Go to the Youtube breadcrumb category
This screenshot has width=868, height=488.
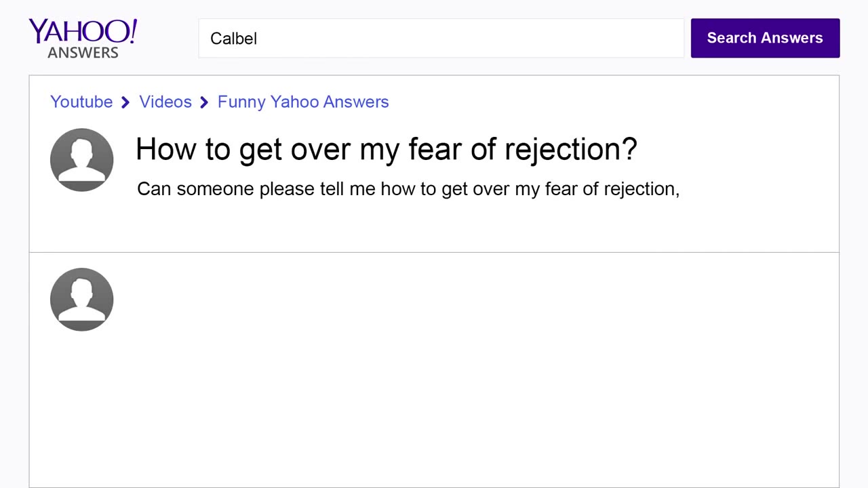point(81,102)
